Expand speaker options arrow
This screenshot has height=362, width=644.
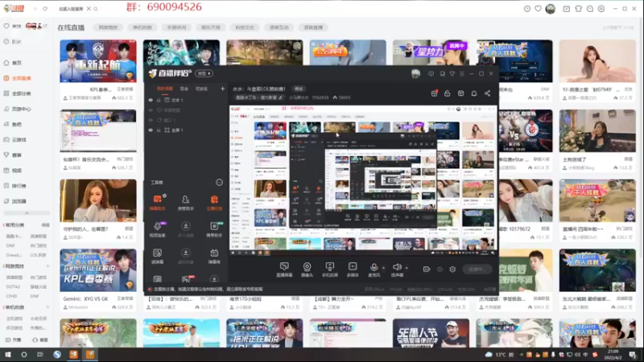click(x=407, y=268)
